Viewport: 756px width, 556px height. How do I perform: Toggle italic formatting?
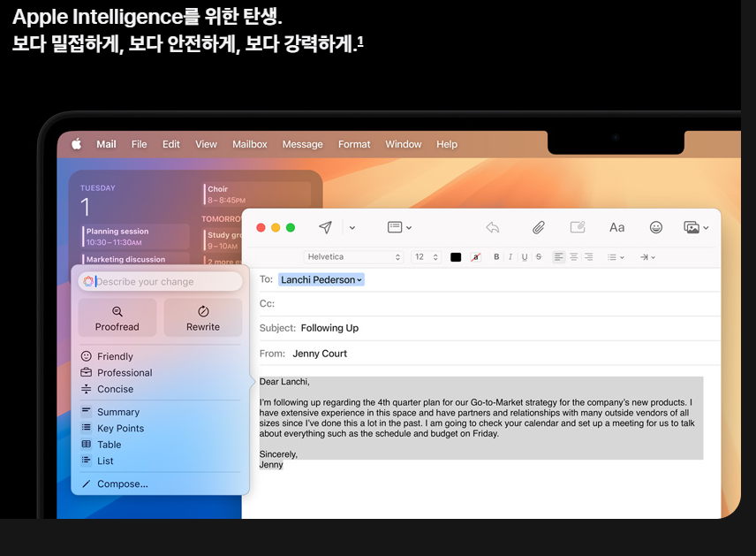510,256
